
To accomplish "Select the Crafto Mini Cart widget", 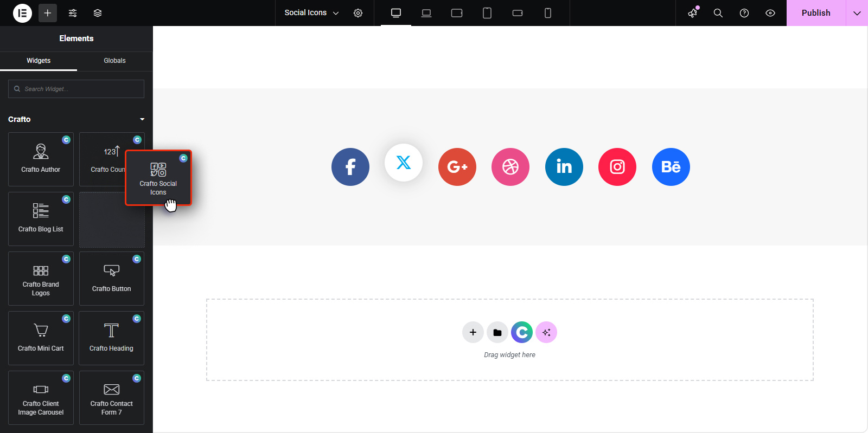I will [x=41, y=338].
